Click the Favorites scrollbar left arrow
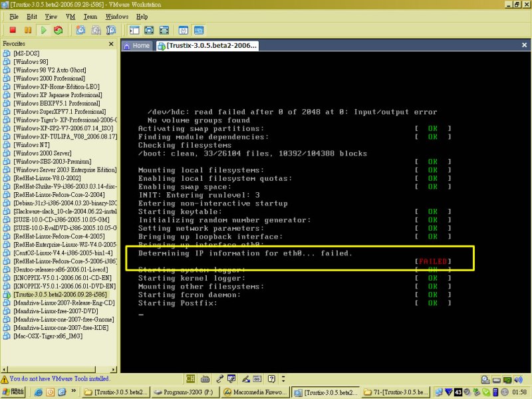The image size is (532, 399). (x=4, y=369)
